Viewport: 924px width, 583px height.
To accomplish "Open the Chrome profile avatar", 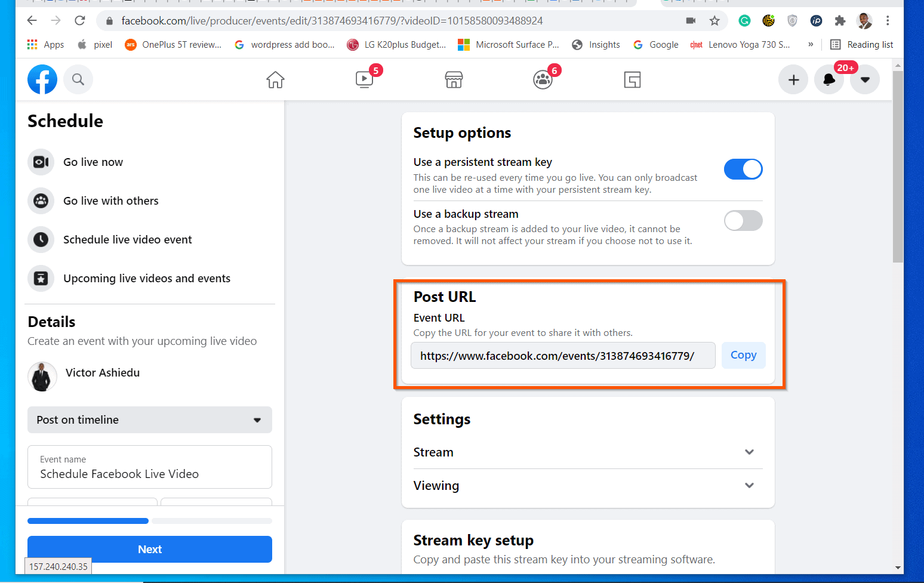I will 864,21.
